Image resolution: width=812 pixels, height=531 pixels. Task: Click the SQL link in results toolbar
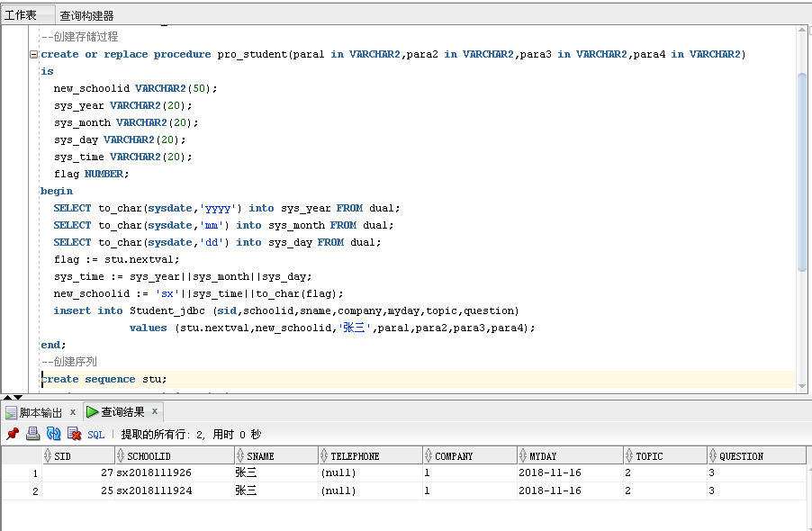(95, 435)
